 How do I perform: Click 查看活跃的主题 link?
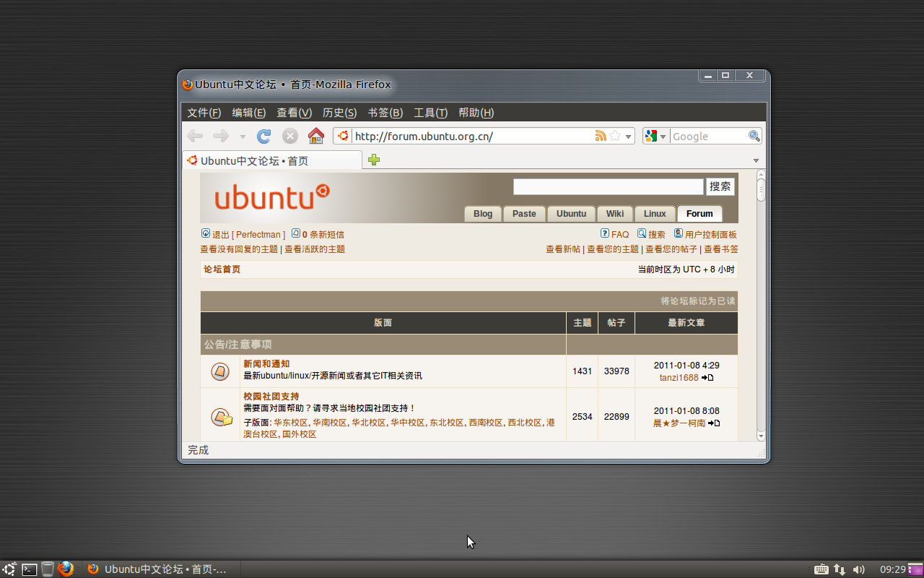(x=315, y=249)
